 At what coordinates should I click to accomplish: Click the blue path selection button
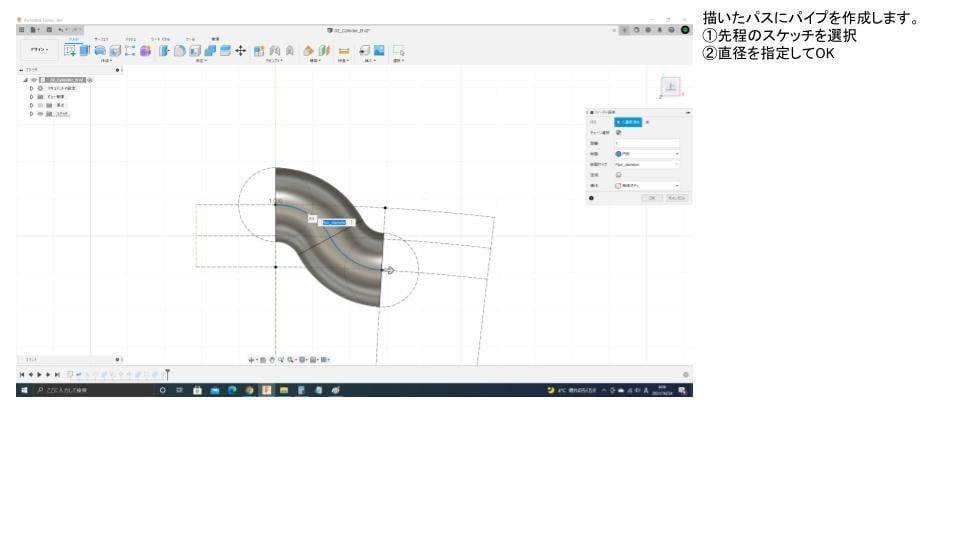[x=628, y=122]
